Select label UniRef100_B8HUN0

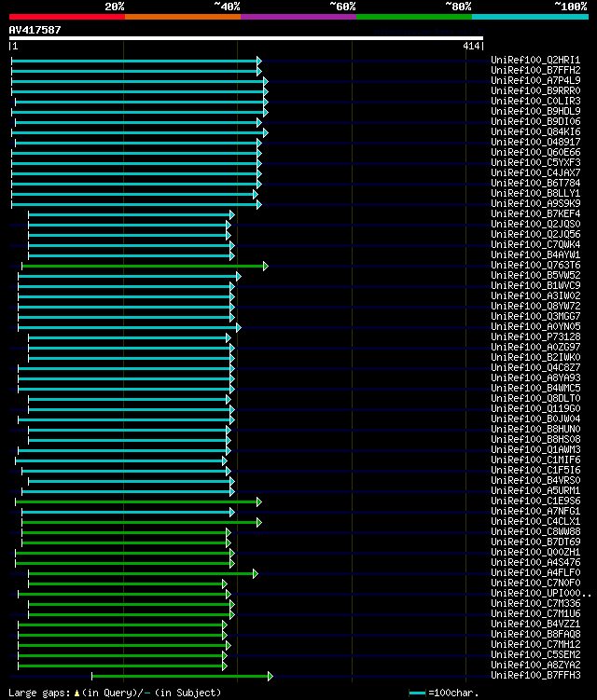tap(535, 430)
